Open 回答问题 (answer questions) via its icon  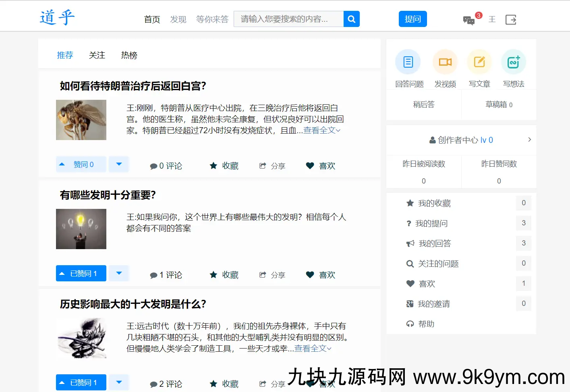point(408,62)
